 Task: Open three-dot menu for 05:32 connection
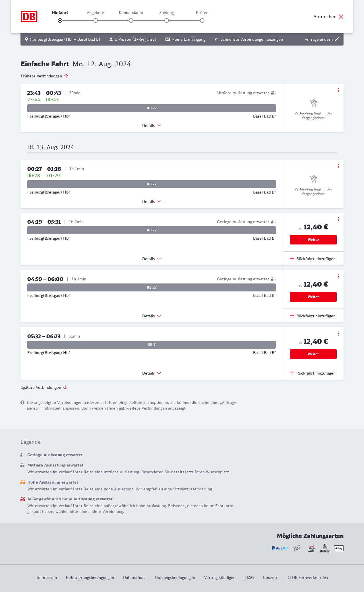[x=338, y=334]
